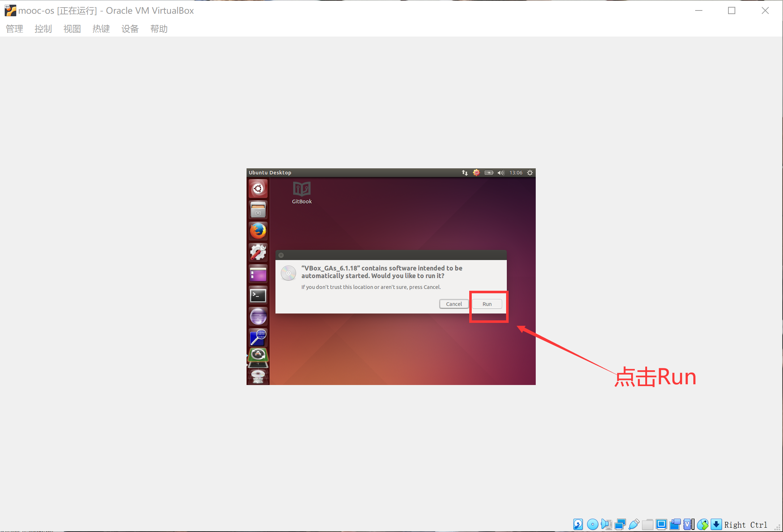783x532 pixels.
Task: Click the audio status bar icon
Action: tap(606, 524)
